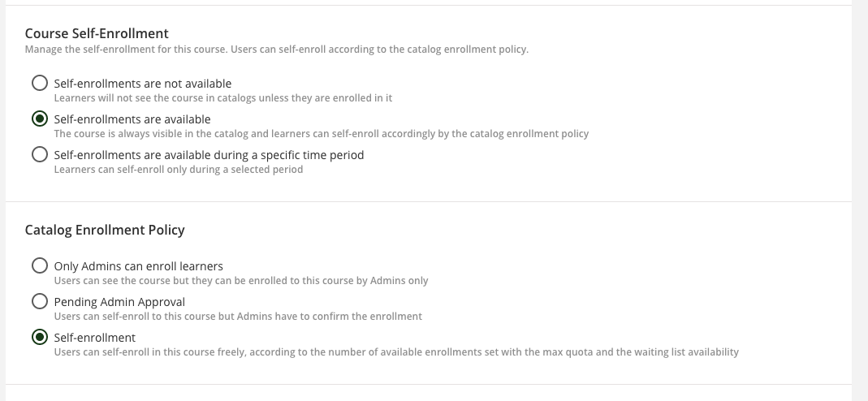Select 'Self-enrollments are available' radio button

[x=39, y=119]
